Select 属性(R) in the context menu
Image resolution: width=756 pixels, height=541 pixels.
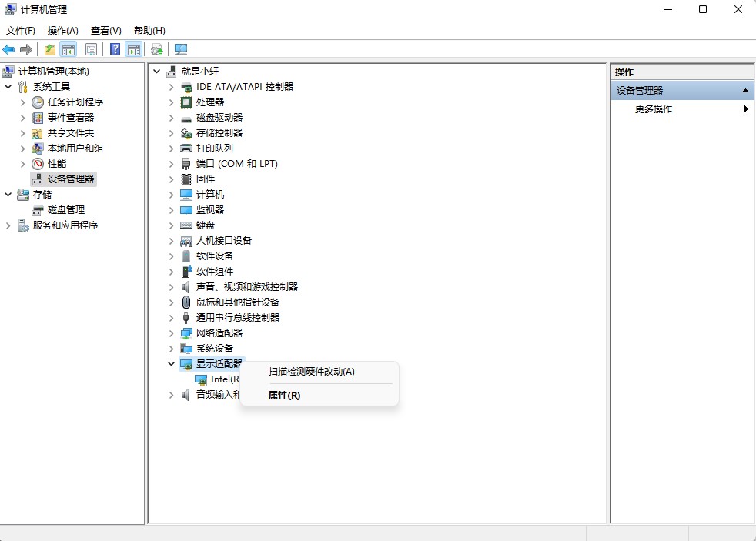(x=284, y=396)
